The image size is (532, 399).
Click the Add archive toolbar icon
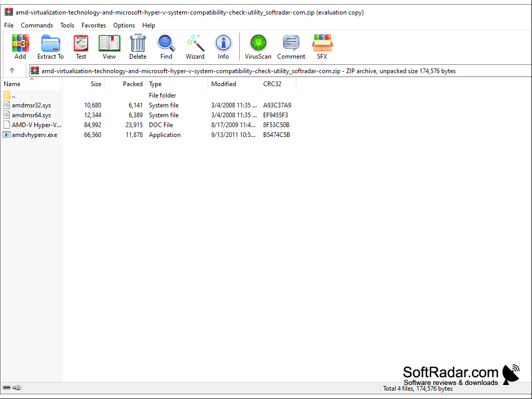click(x=20, y=43)
